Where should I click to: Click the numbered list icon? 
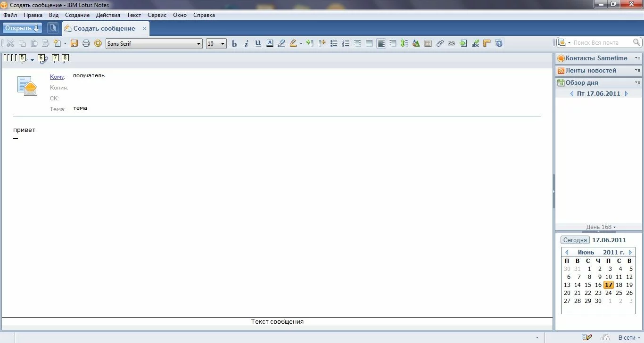346,43
